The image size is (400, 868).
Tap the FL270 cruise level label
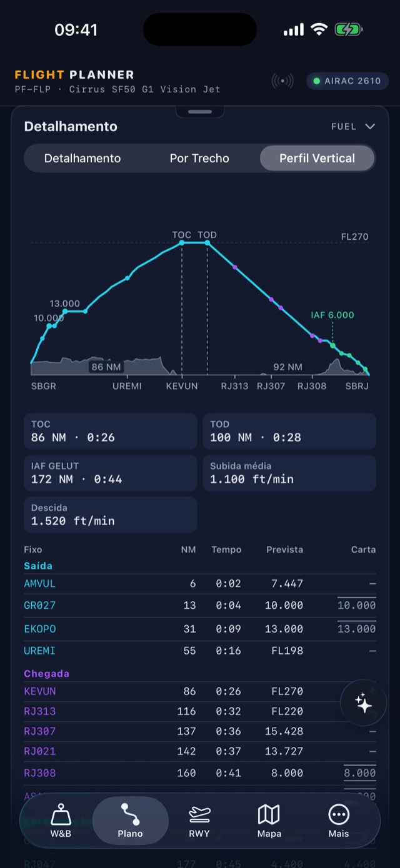tap(354, 237)
